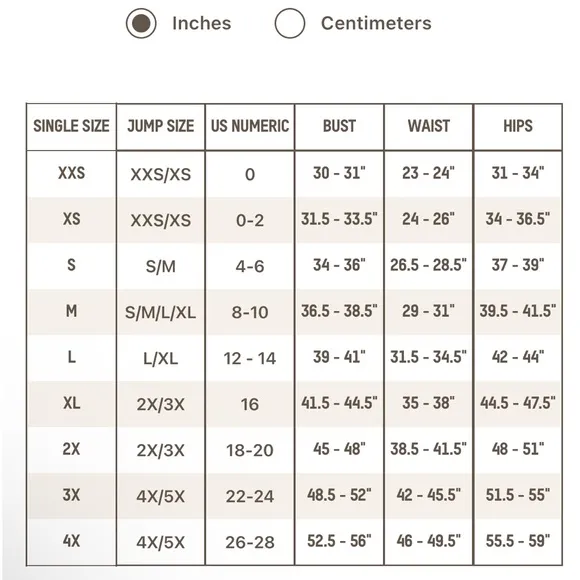Click the BUST column header
580x580 pixels.
pos(339,126)
